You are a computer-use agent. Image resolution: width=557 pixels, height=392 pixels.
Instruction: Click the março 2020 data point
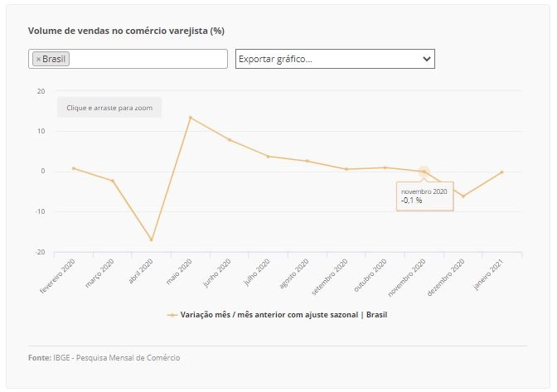point(113,181)
